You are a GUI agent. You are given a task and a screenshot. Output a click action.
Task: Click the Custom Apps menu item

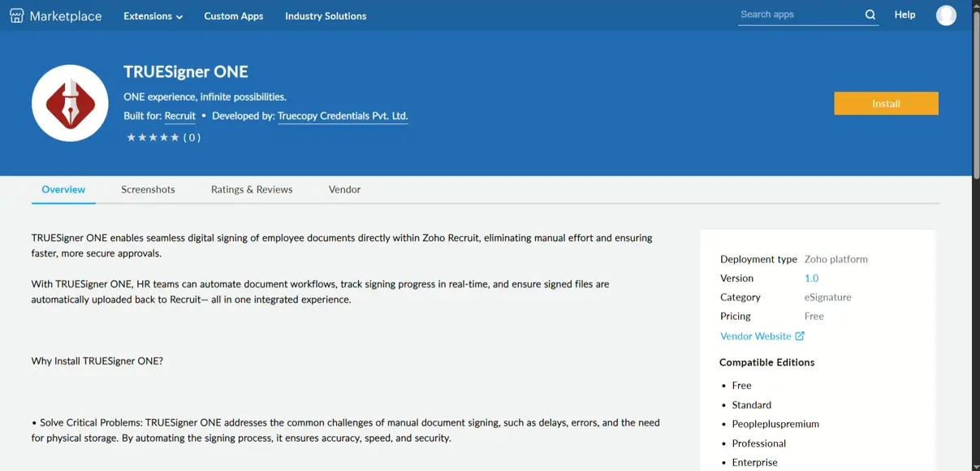point(233,15)
